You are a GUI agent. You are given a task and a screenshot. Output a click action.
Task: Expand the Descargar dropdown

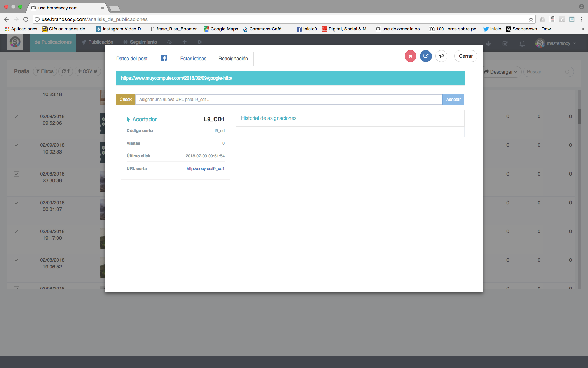tap(500, 72)
